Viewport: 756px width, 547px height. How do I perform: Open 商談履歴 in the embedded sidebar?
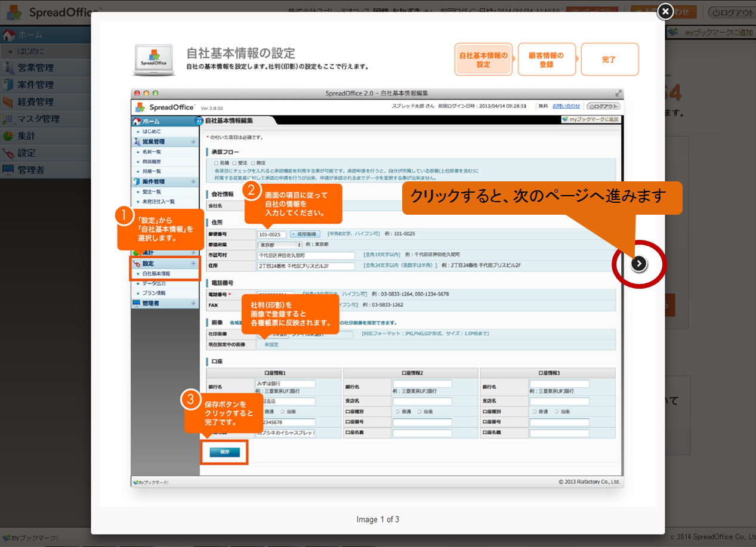click(x=152, y=162)
